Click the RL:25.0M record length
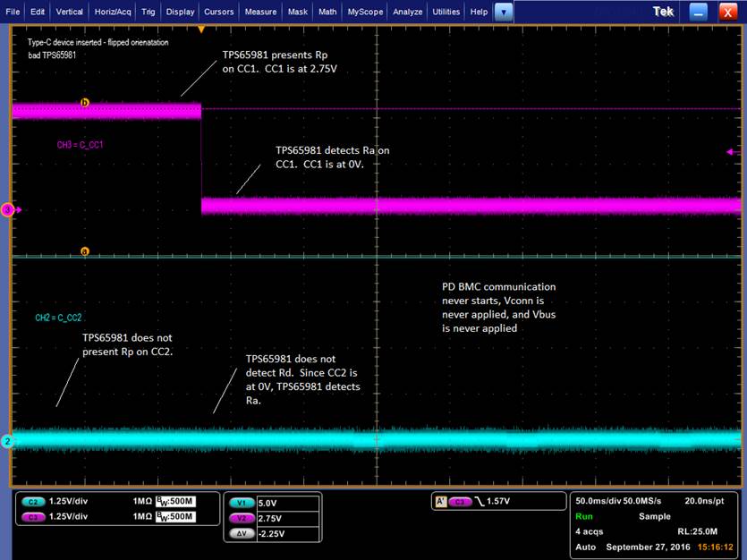Image resolution: width=747 pixels, height=560 pixels. (698, 531)
